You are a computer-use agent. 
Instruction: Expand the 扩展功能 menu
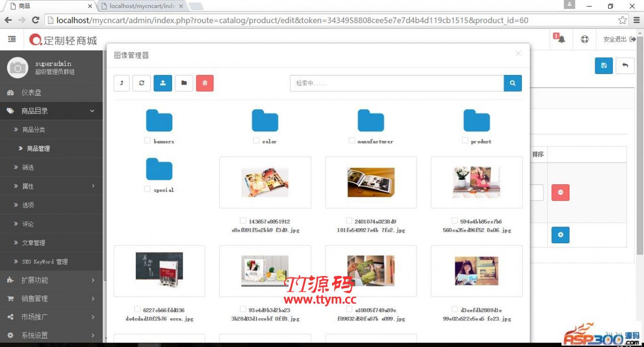(51, 280)
